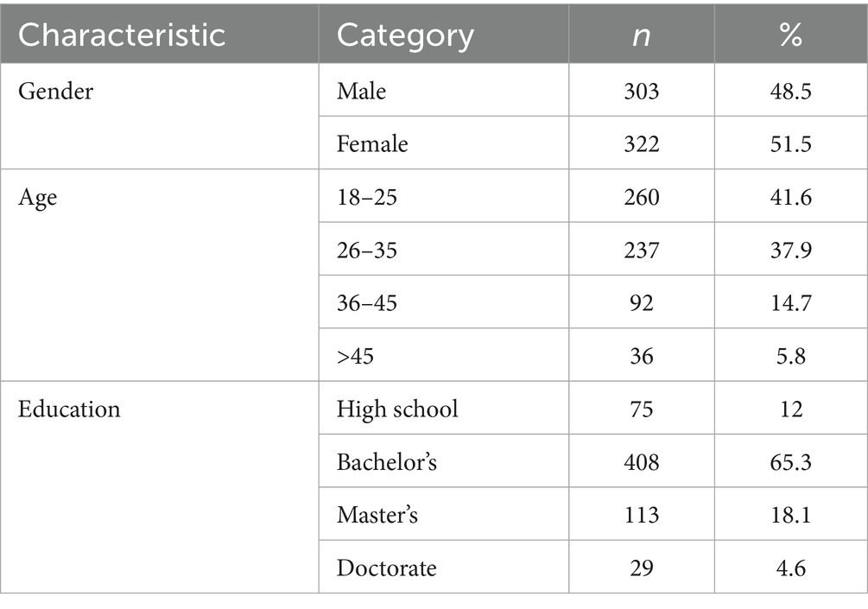Click the Master's education cell
This screenshot has height=609, width=868.
pos(377,515)
